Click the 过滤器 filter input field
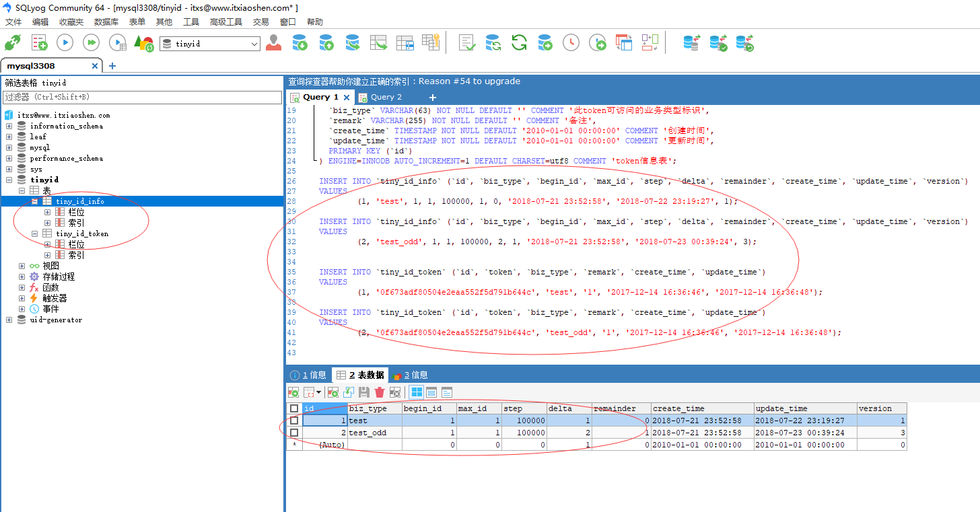The width and height of the screenshot is (980, 512). pos(142,98)
